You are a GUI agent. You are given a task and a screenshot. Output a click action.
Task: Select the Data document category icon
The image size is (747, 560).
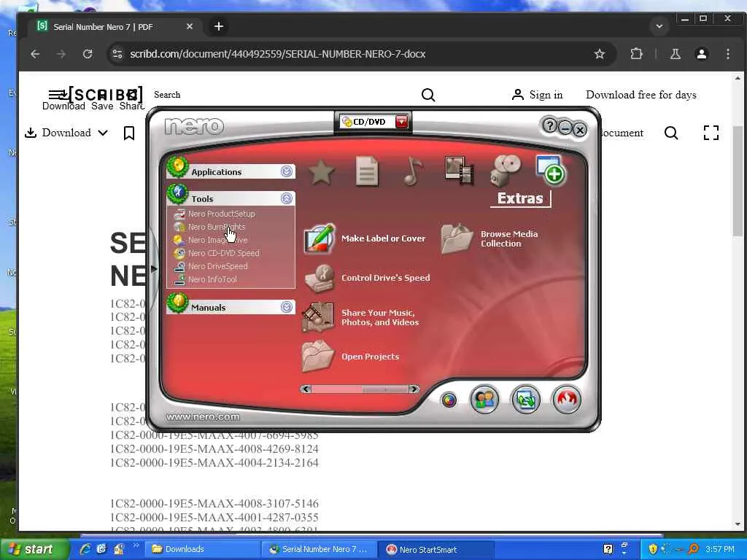tap(367, 171)
